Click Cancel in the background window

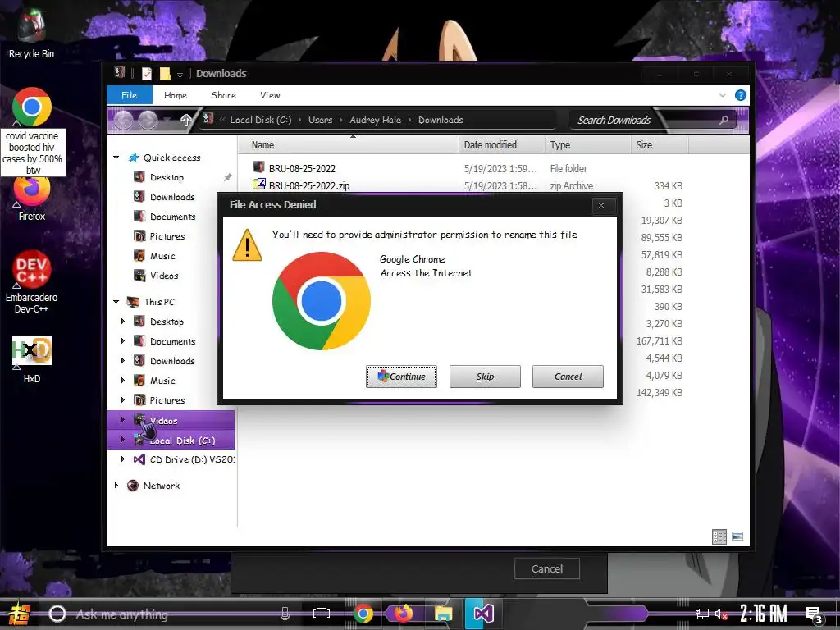(x=547, y=568)
